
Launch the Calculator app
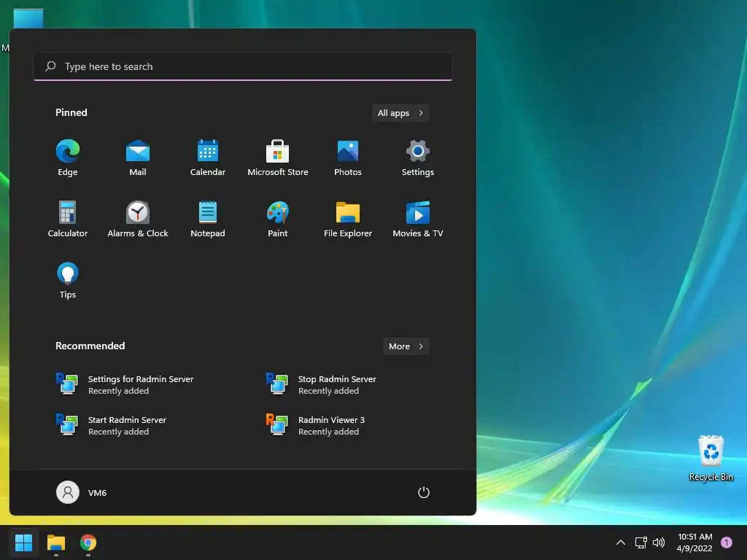[68, 219]
